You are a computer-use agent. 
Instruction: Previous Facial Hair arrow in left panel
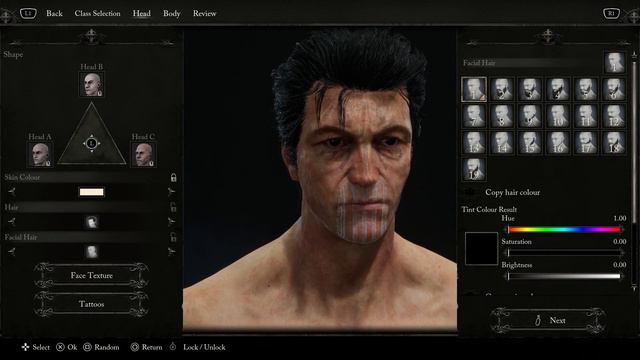[12, 251]
